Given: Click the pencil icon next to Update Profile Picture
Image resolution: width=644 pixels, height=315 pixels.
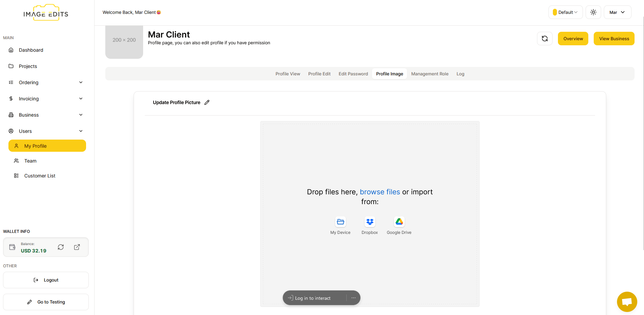Looking at the screenshot, I should [207, 102].
